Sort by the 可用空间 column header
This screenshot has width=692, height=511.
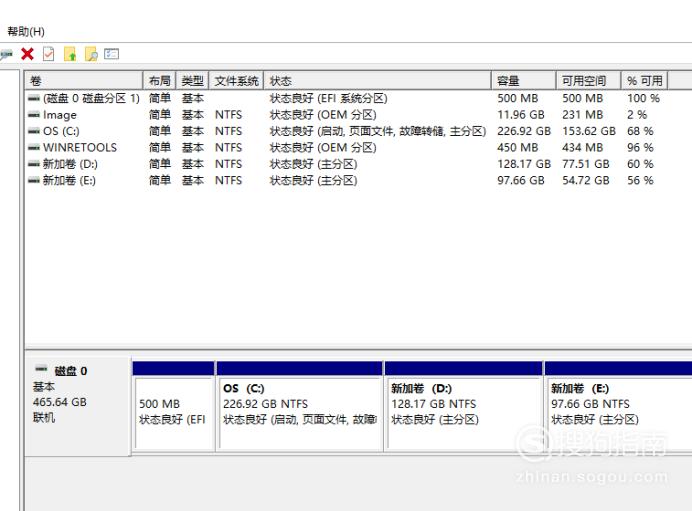point(589,81)
